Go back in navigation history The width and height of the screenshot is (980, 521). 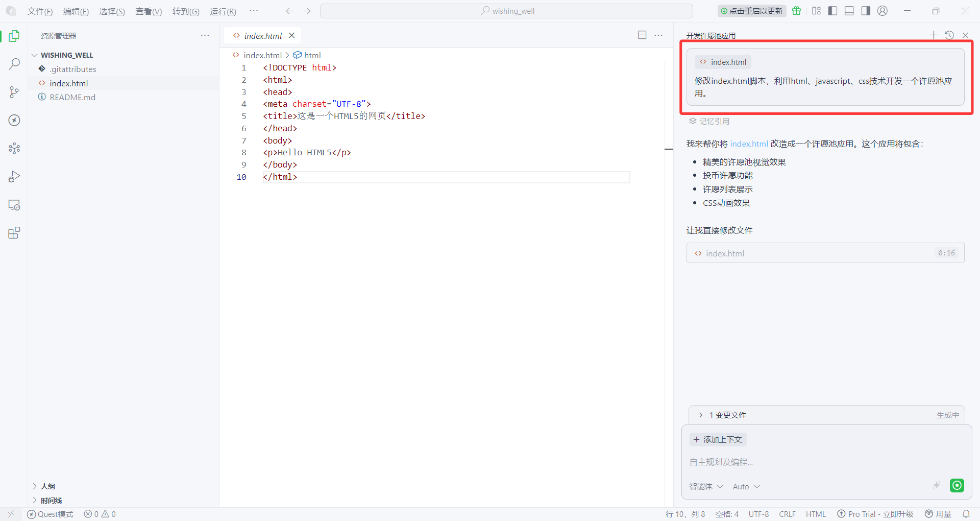(290, 11)
